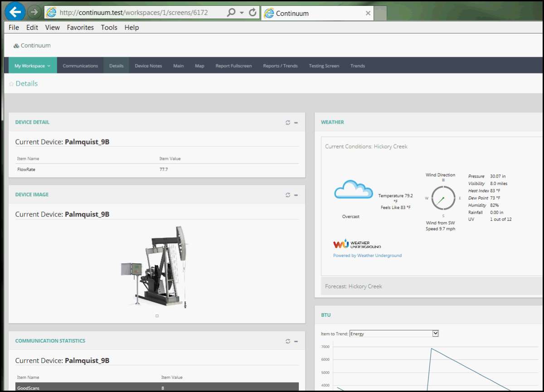Click the address bar search magnifier icon
This screenshot has width=544, height=392.
point(231,13)
